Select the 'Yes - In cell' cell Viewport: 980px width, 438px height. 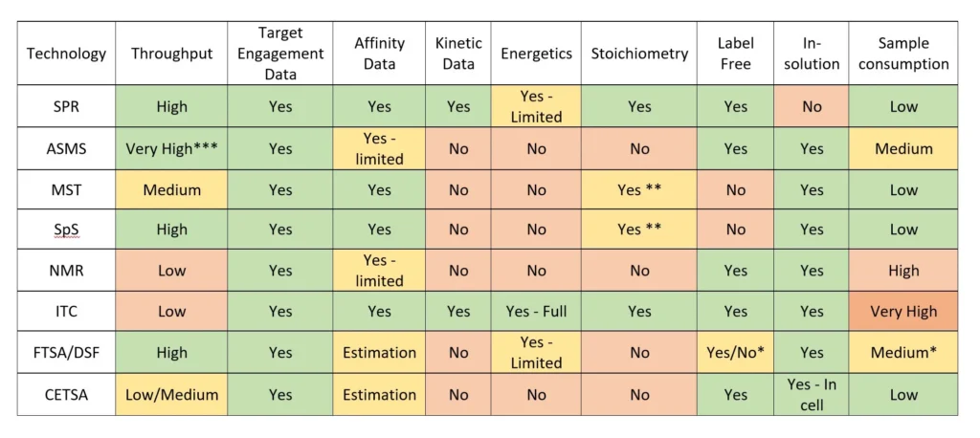pyautogui.click(x=812, y=394)
